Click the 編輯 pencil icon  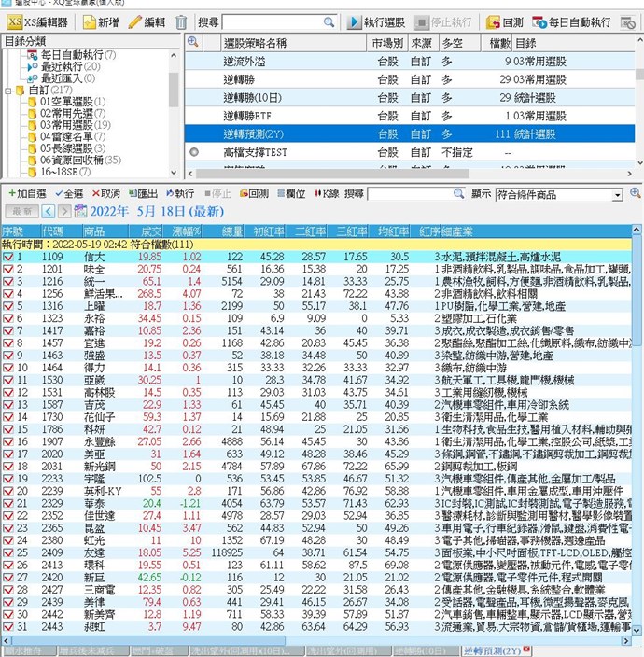pyautogui.click(x=147, y=21)
